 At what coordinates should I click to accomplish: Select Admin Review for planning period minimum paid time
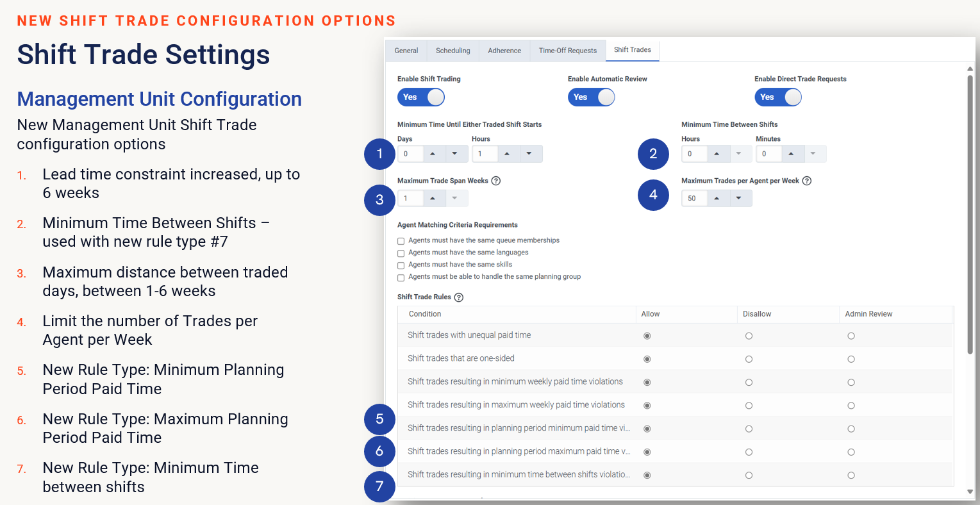tap(851, 429)
